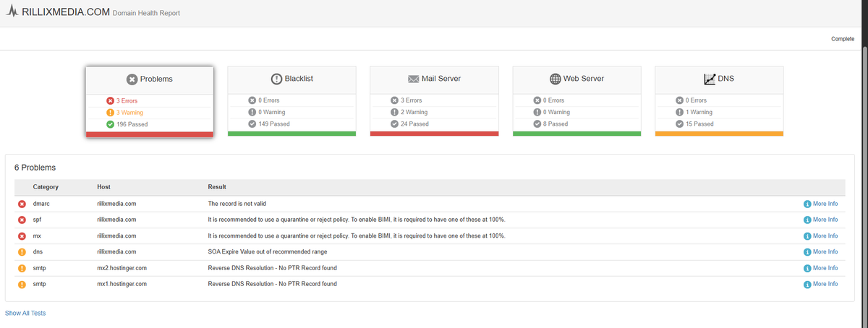868x328 pixels.
Task: Click the red icon next to 3 Errors in Problems
Action: pyautogui.click(x=110, y=100)
